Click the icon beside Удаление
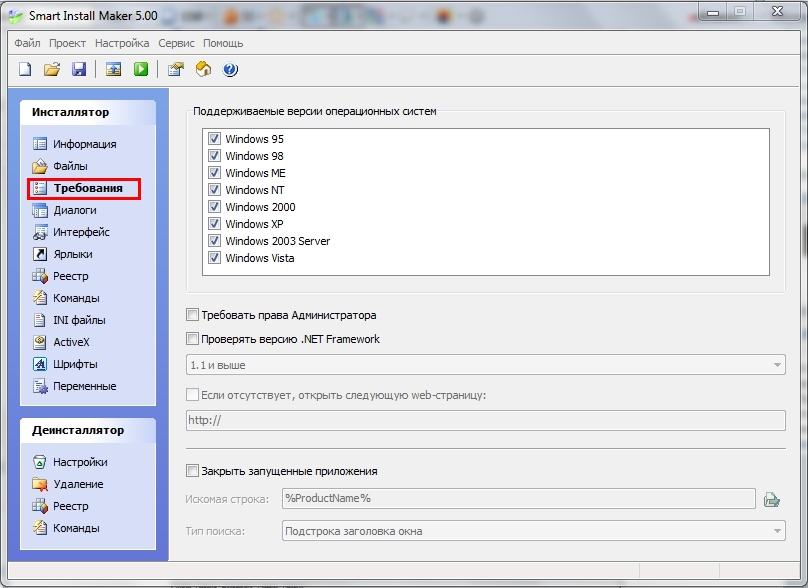 tap(40, 484)
